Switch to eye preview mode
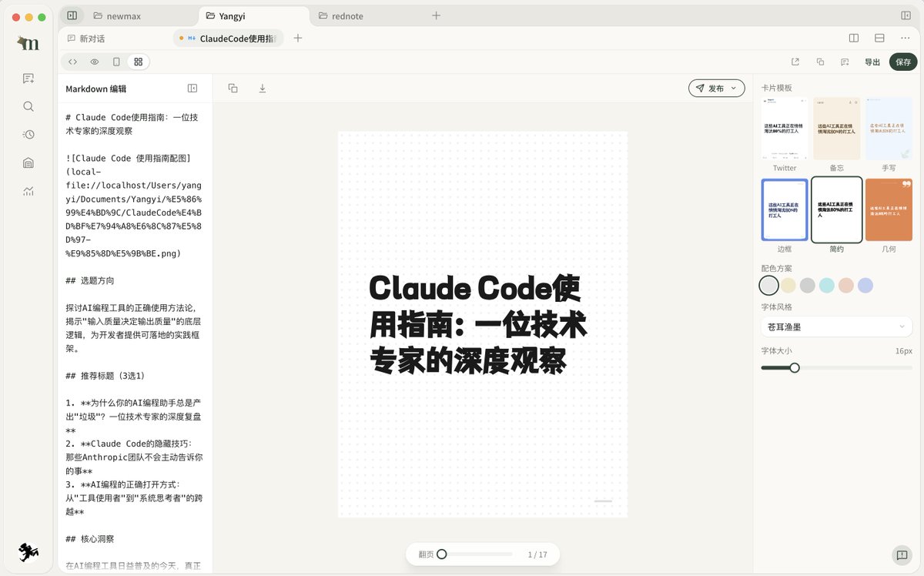The image size is (924, 576). coord(95,62)
